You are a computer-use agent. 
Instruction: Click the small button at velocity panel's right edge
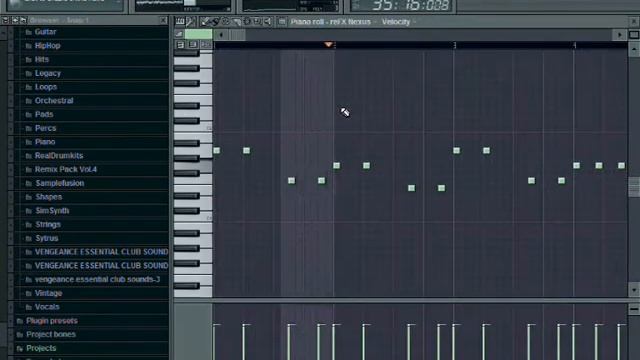tap(634, 309)
